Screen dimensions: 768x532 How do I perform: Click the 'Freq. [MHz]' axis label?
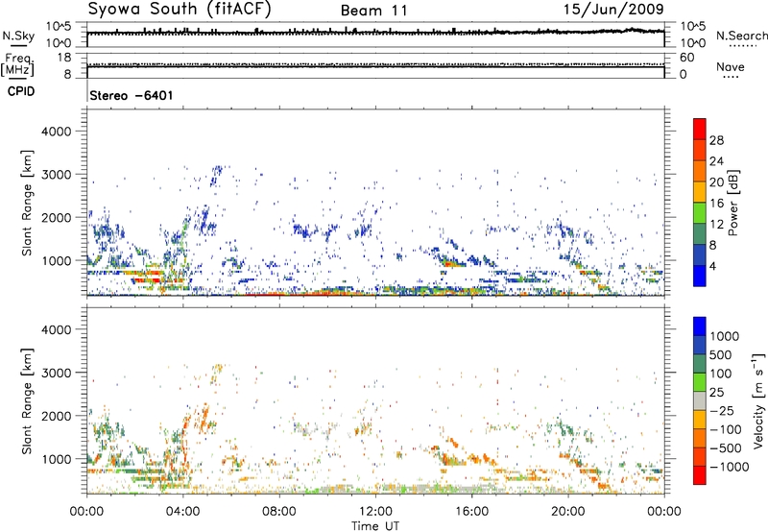[17, 65]
